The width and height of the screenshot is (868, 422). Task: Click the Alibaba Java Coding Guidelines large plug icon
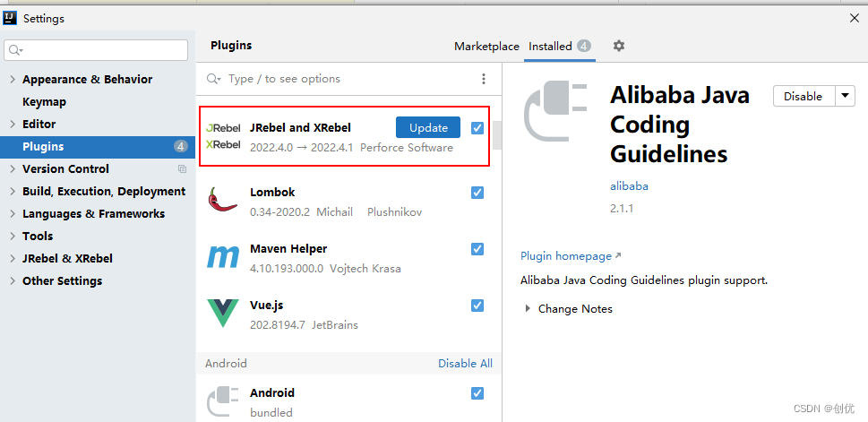point(555,111)
